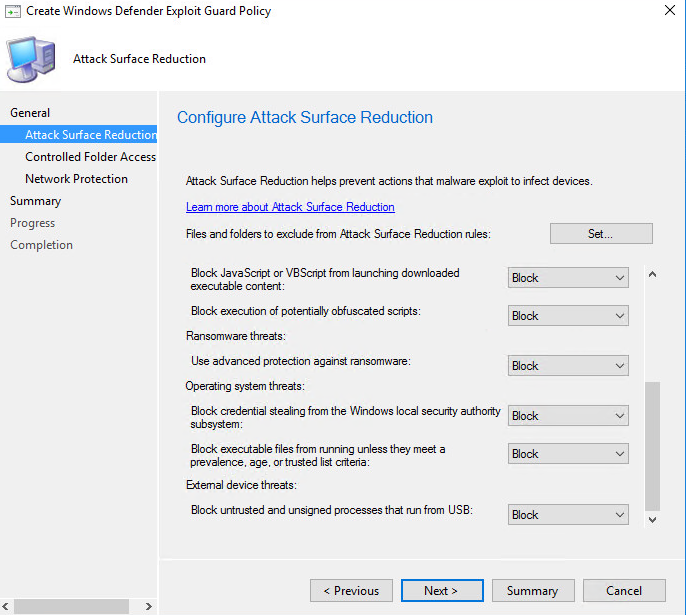Viewport: 686px width, 615px height.
Task: Click the wizard icon in the title bar
Action: pyautogui.click(x=13, y=11)
